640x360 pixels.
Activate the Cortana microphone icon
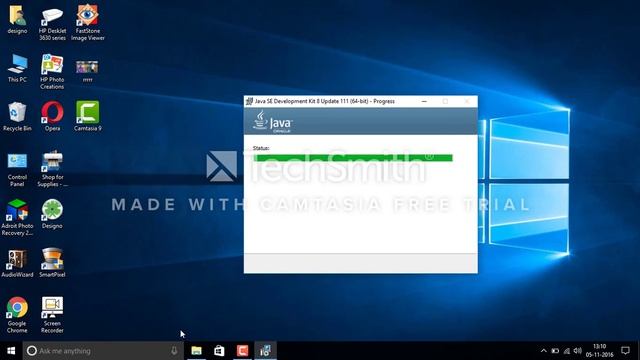tap(174, 351)
